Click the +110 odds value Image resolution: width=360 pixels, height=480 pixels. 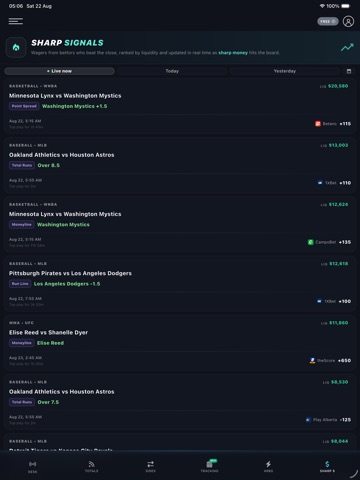coord(345,183)
